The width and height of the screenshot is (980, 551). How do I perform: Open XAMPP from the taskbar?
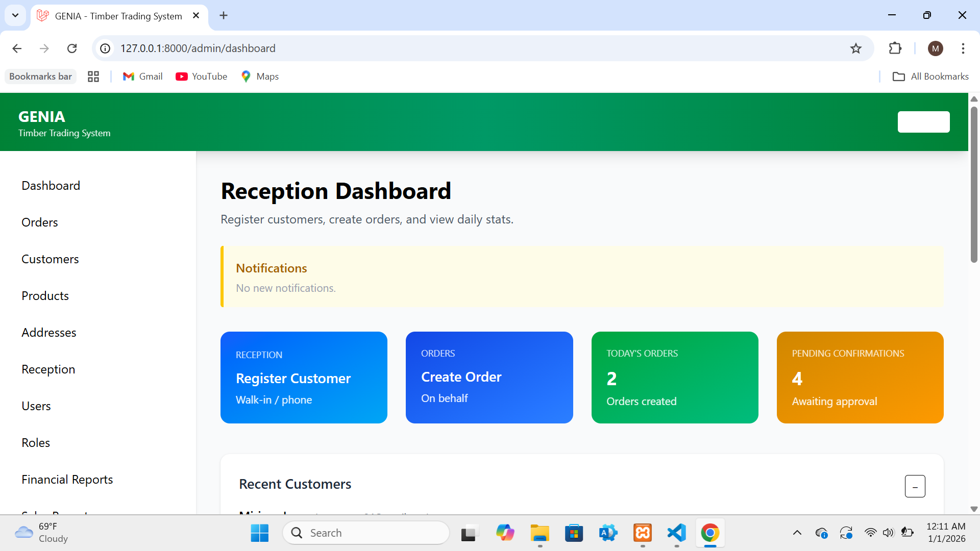pyautogui.click(x=642, y=533)
